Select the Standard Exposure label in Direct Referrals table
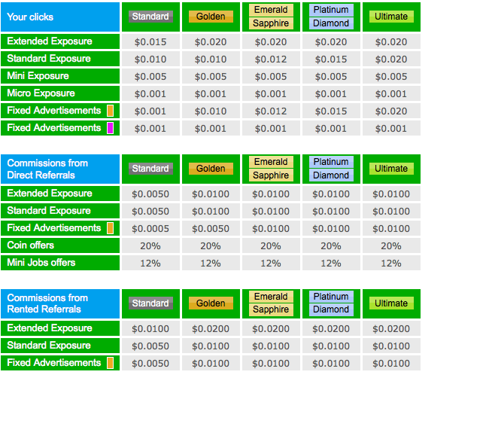The height and width of the screenshot is (448, 483). pyautogui.click(x=60, y=211)
